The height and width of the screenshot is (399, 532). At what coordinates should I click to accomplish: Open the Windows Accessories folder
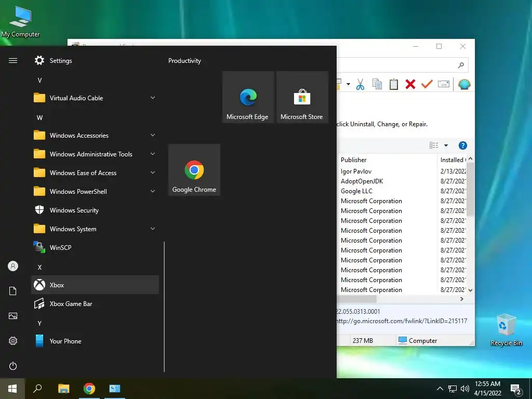pyautogui.click(x=95, y=136)
